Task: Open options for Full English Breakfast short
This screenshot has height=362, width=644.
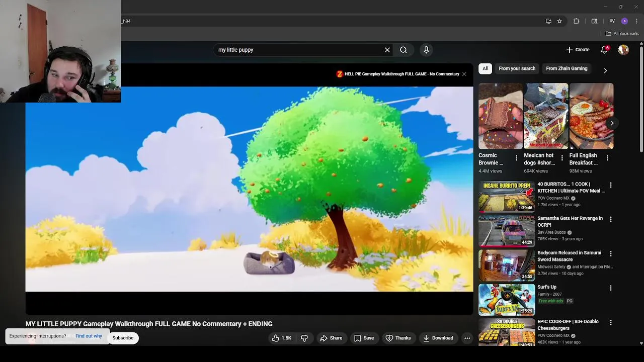Action: 607,158
